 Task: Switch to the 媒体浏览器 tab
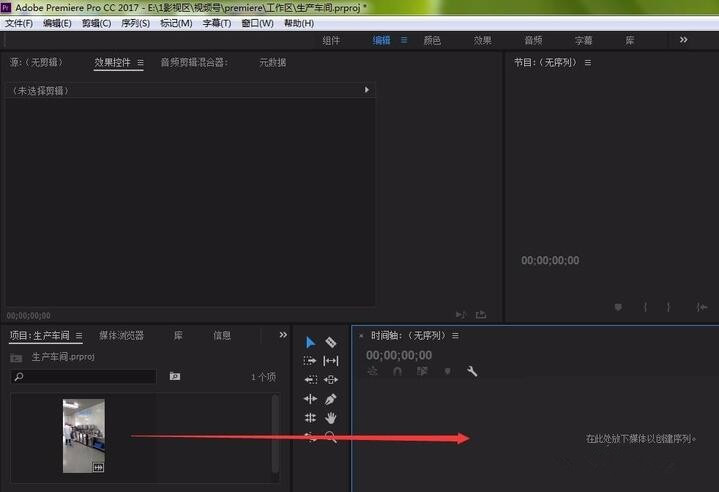[x=120, y=336]
